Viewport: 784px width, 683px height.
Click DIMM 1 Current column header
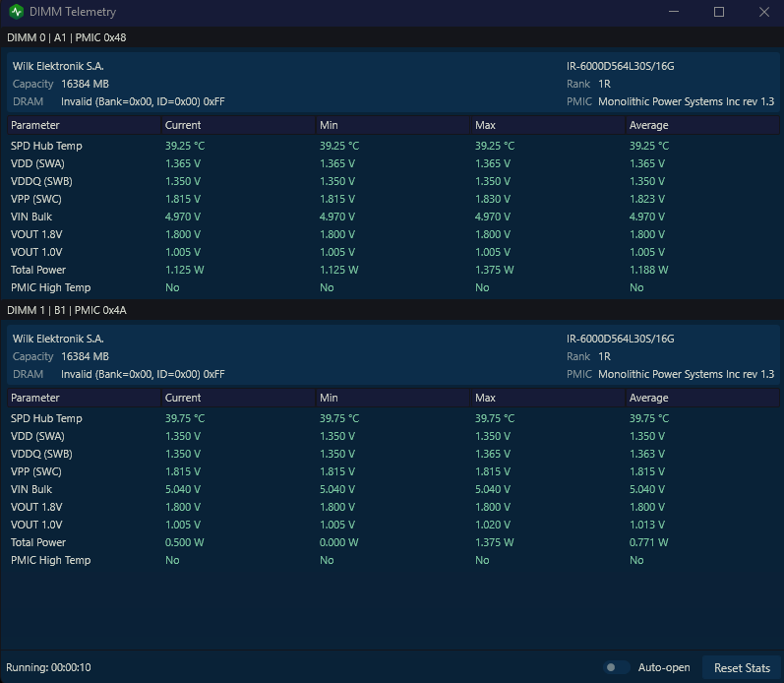click(x=238, y=398)
